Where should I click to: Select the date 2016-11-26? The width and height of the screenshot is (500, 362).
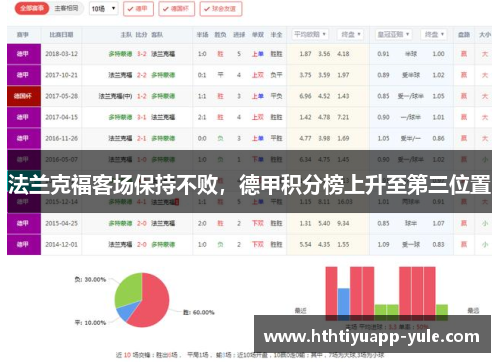pos(61,138)
